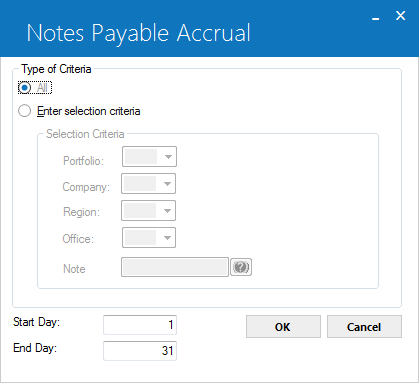The height and width of the screenshot is (383, 419).
Task: Select the All criteria radio button
Action: click(25, 88)
